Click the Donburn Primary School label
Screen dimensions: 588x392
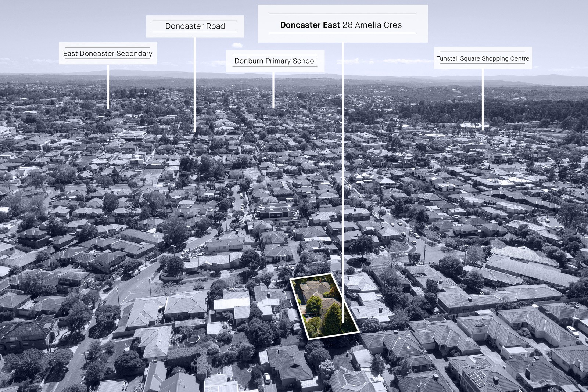tap(275, 61)
